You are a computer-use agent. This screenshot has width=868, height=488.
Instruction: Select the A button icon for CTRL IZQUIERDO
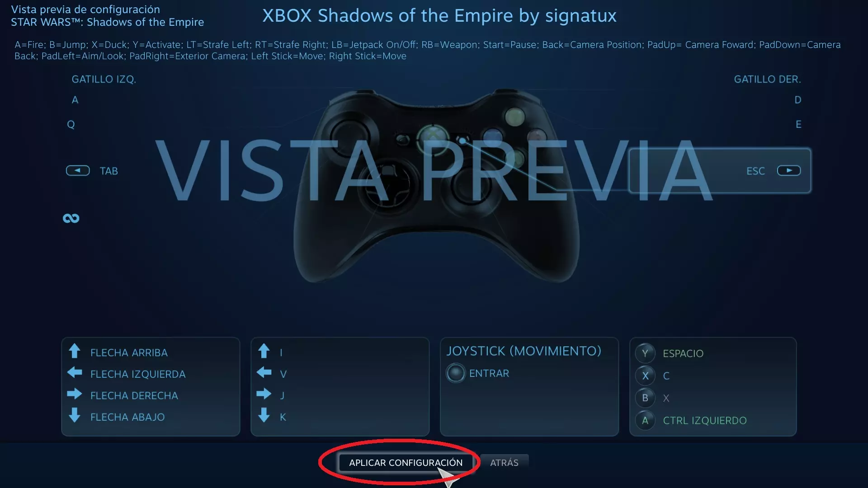(x=645, y=421)
